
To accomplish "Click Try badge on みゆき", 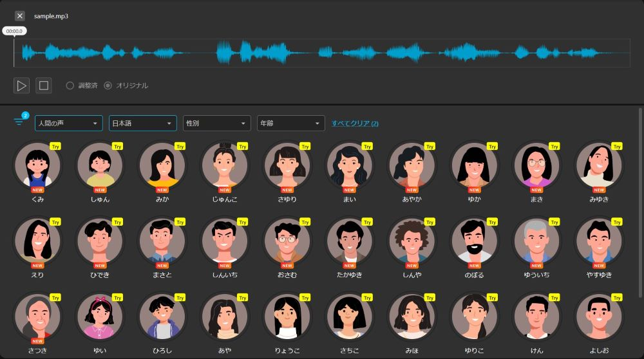I will pos(618,147).
